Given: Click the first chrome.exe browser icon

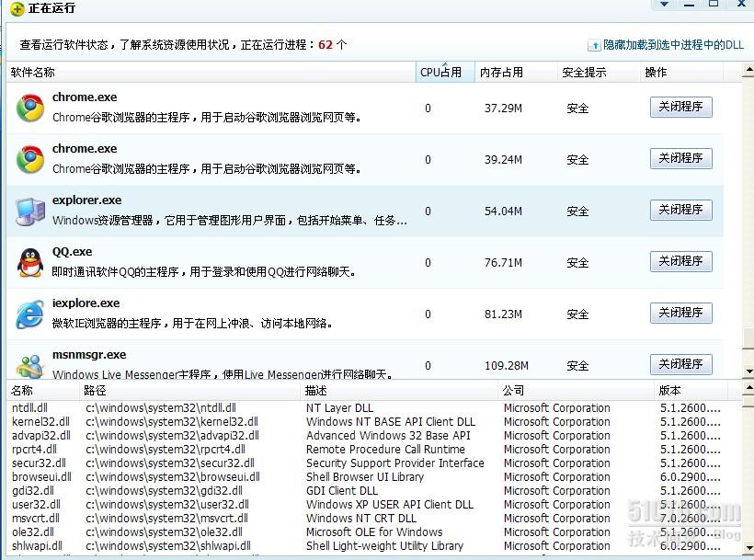Looking at the screenshot, I should coord(29,108).
